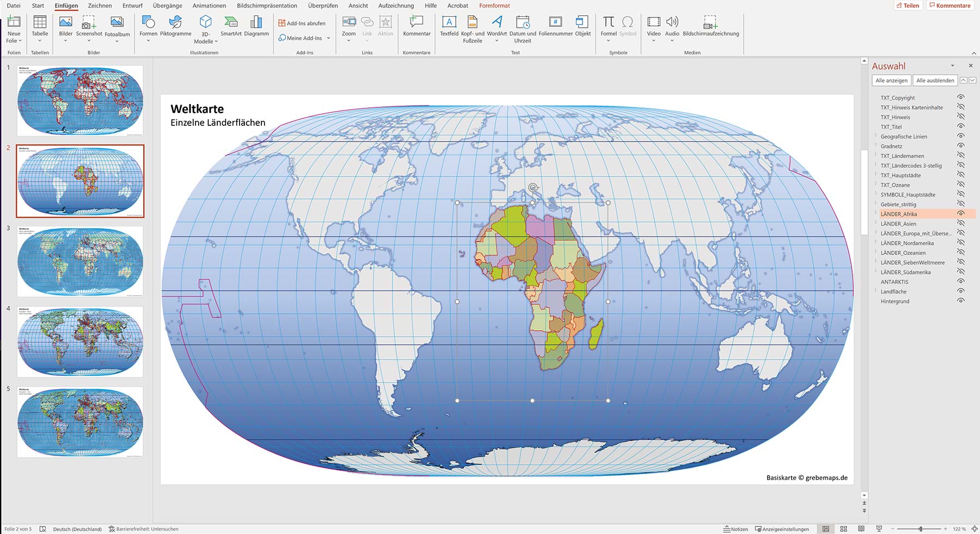Switch to the Entwurf ribbon tab
The image size is (980, 534).
click(x=132, y=5)
